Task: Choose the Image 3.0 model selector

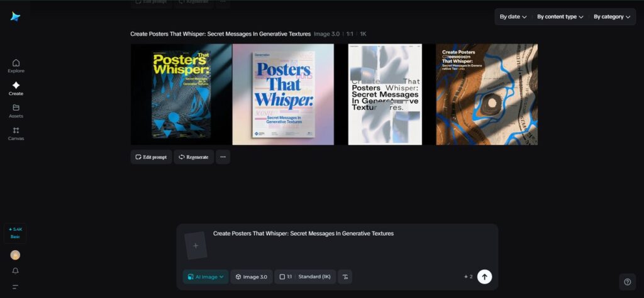Action: [251, 277]
